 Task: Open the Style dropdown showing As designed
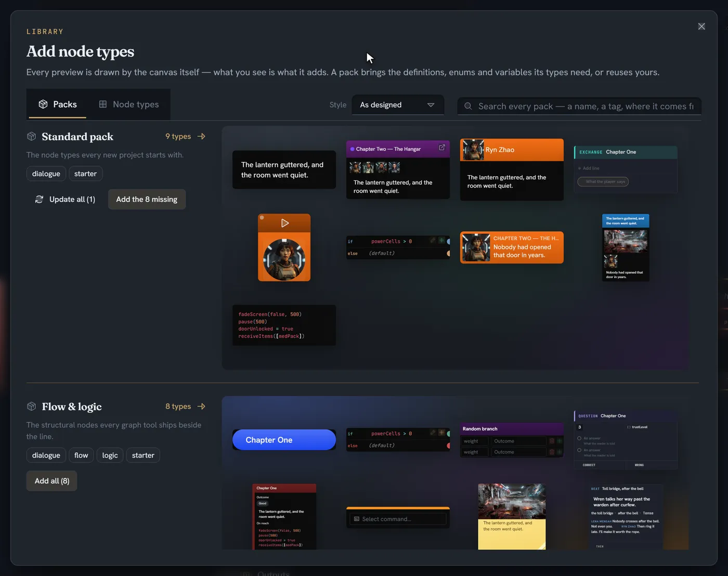(398, 105)
